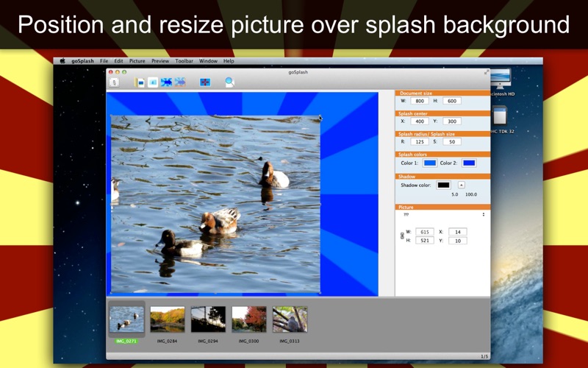Open the magnifying glass preview icon
588x368 pixels.
coord(229,82)
